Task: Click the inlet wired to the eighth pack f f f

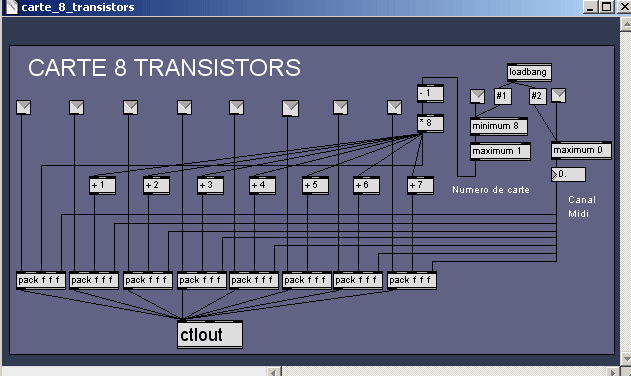Action: click(394, 107)
